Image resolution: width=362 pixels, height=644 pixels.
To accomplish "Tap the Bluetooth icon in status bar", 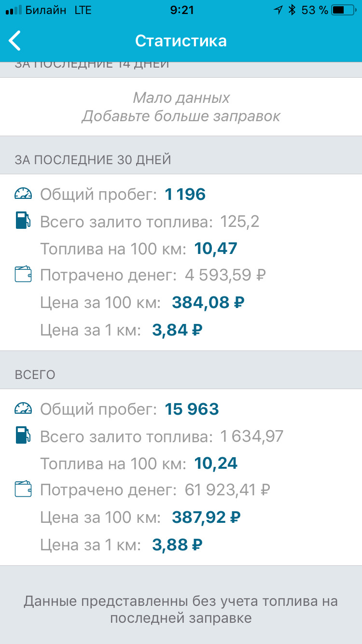I will [x=292, y=10].
